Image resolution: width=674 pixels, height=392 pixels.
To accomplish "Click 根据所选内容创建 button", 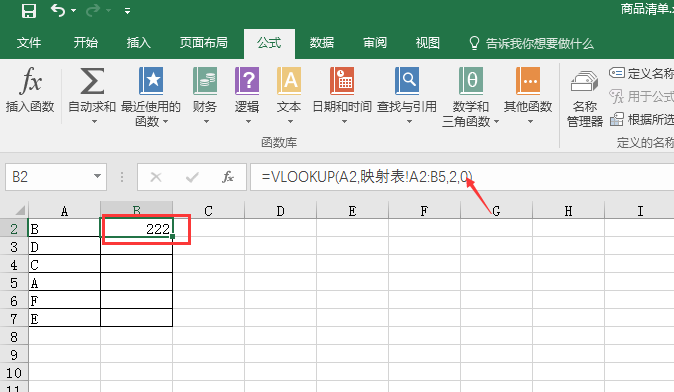I will (642, 119).
